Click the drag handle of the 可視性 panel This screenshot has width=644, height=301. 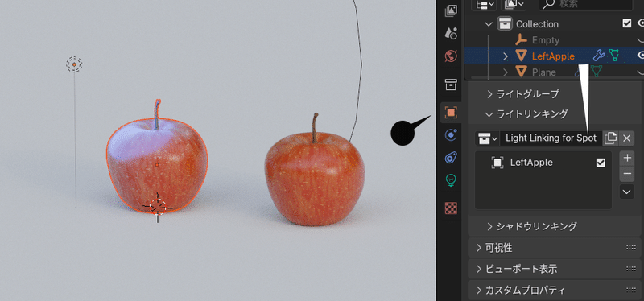tap(631, 248)
